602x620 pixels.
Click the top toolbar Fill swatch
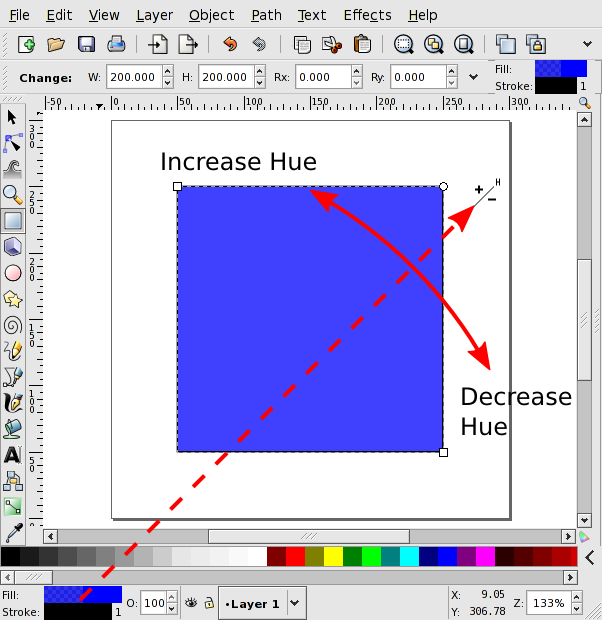point(561,68)
